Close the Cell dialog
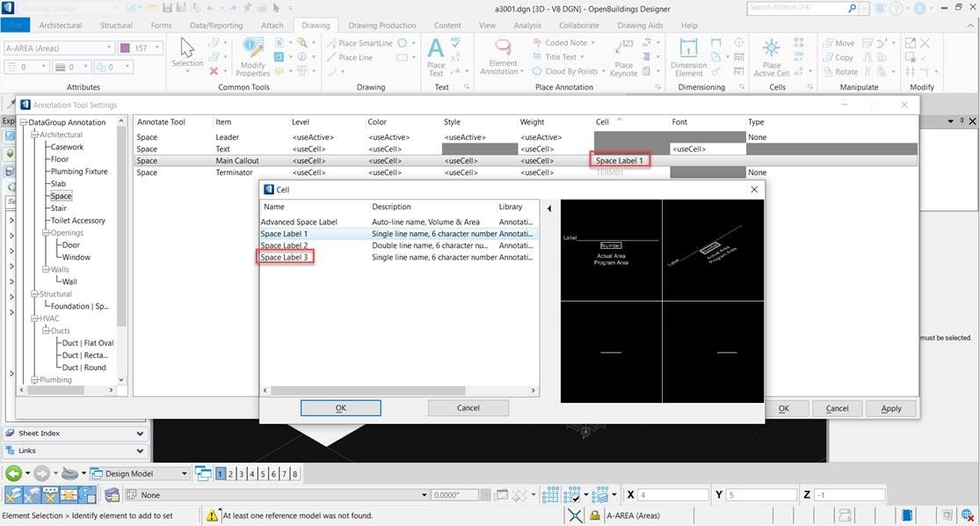980x526 pixels. [x=754, y=189]
